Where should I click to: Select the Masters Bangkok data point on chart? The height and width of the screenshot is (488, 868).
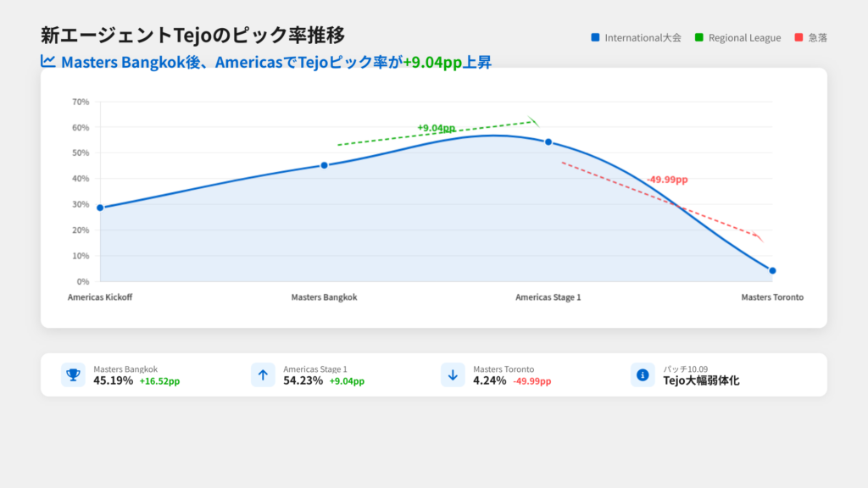click(x=324, y=165)
